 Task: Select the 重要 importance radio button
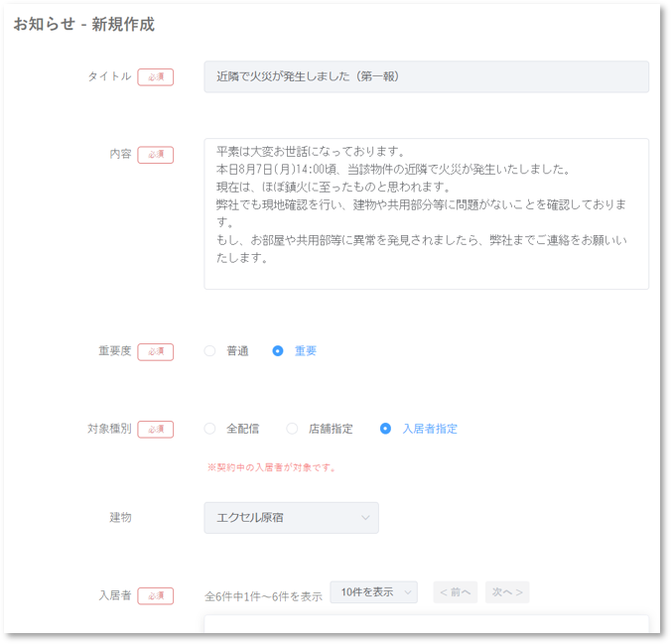point(278,351)
